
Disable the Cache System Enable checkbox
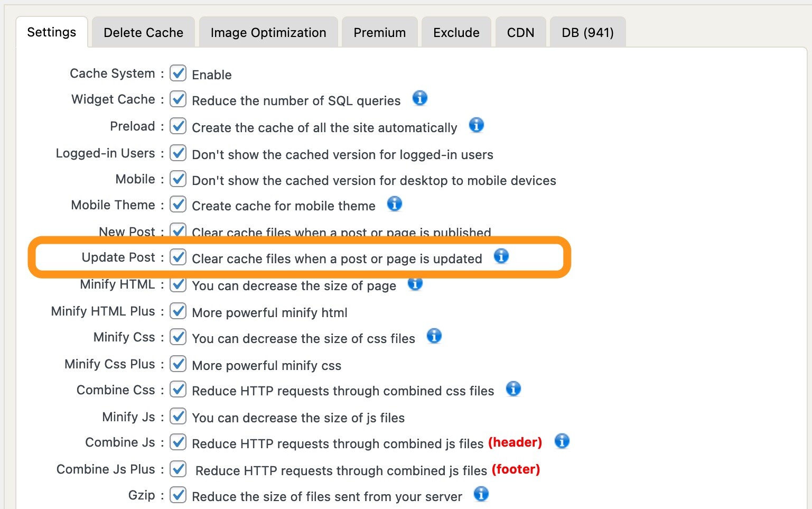click(178, 73)
